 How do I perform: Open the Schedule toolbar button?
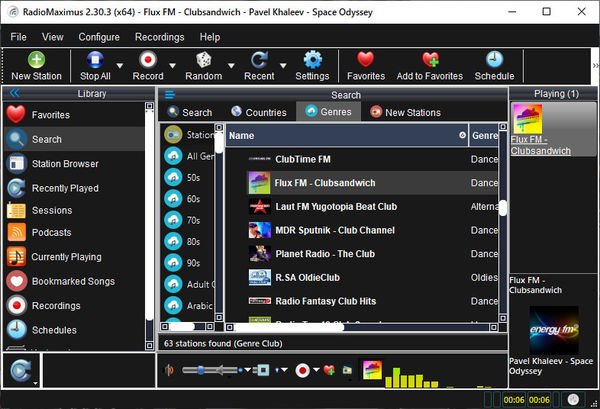click(x=494, y=66)
